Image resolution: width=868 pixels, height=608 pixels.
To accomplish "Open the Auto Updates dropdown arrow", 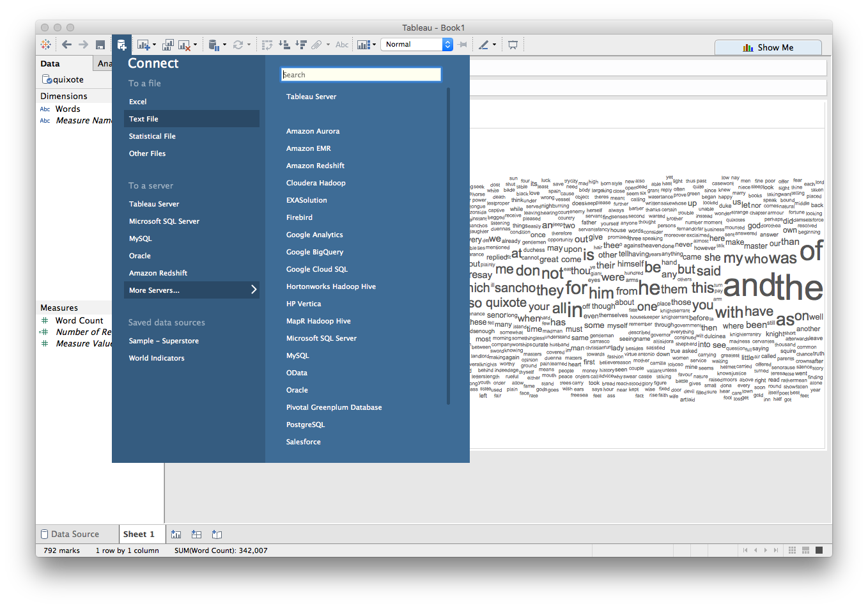I will pyautogui.click(x=224, y=45).
